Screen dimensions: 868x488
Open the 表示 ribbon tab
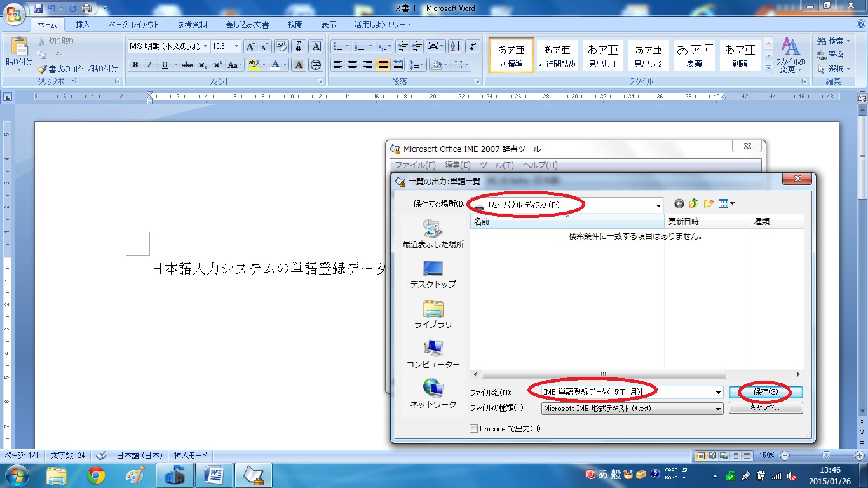pos(329,25)
